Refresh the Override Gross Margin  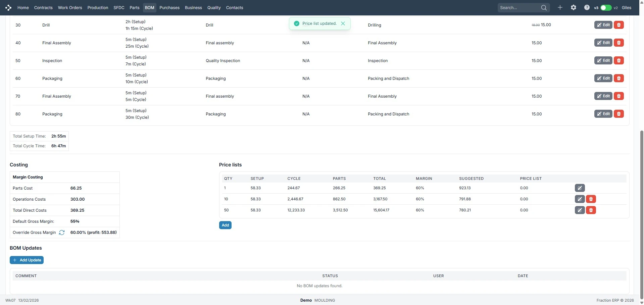click(62, 233)
